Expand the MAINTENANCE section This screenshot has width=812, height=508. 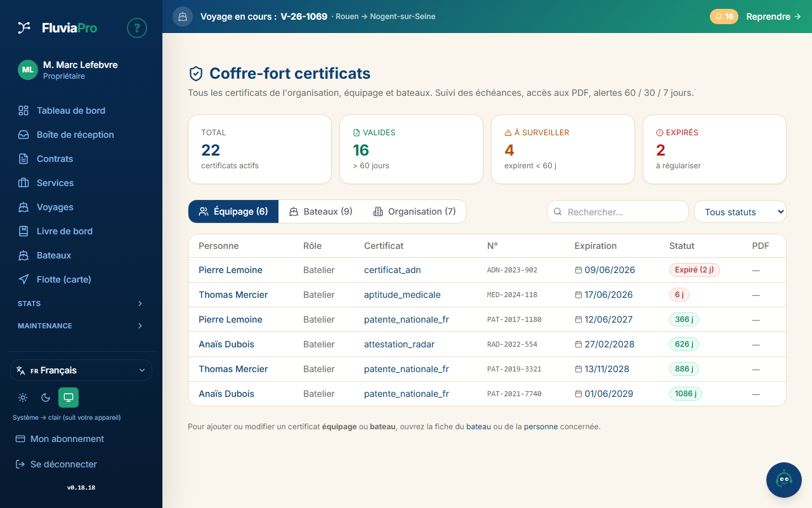[x=81, y=326]
